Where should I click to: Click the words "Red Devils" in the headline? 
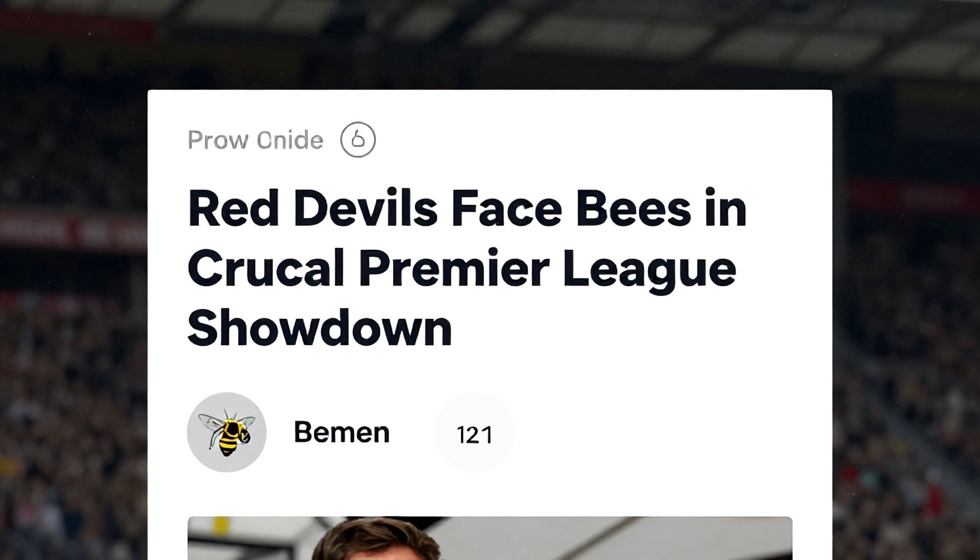point(313,209)
